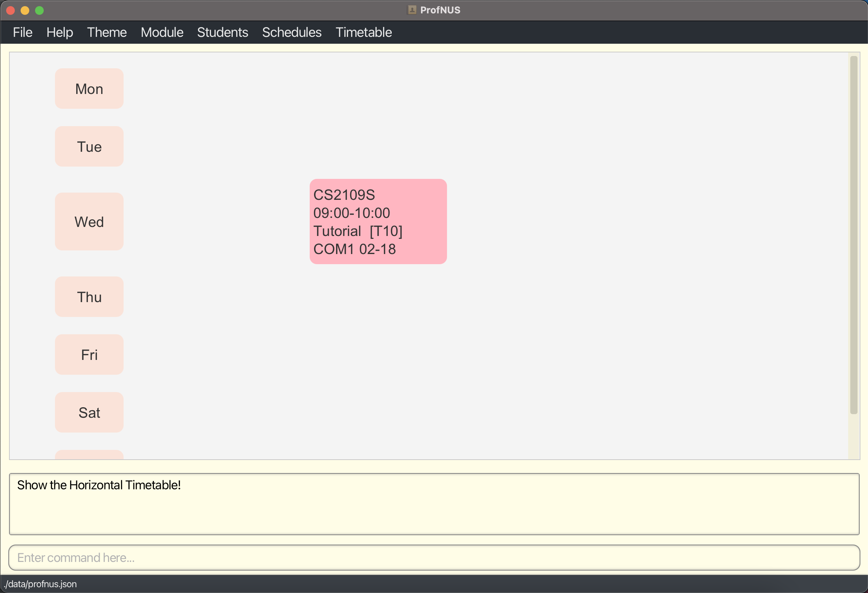The height and width of the screenshot is (593, 868).
Task: Click the Mon day button
Action: click(x=89, y=89)
